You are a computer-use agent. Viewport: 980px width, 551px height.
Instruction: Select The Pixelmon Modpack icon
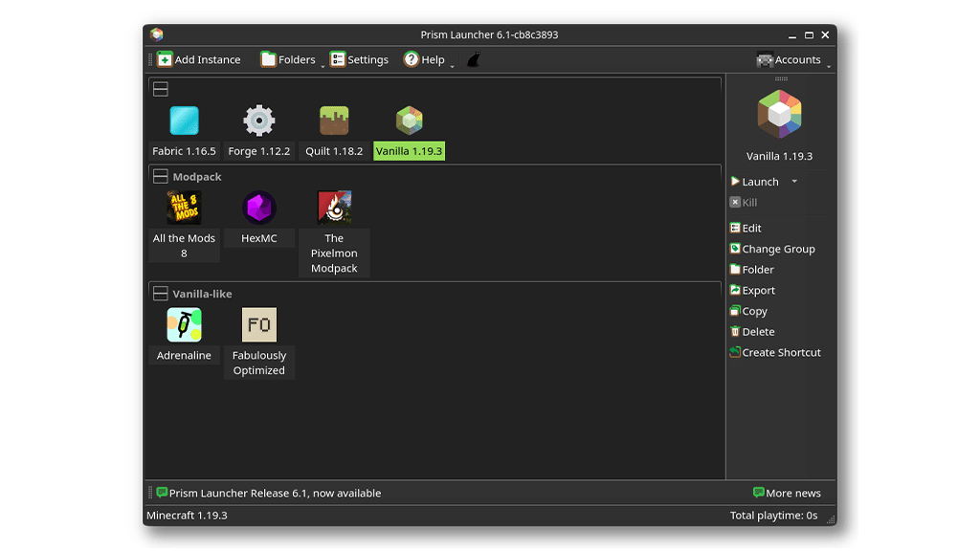[x=334, y=208]
